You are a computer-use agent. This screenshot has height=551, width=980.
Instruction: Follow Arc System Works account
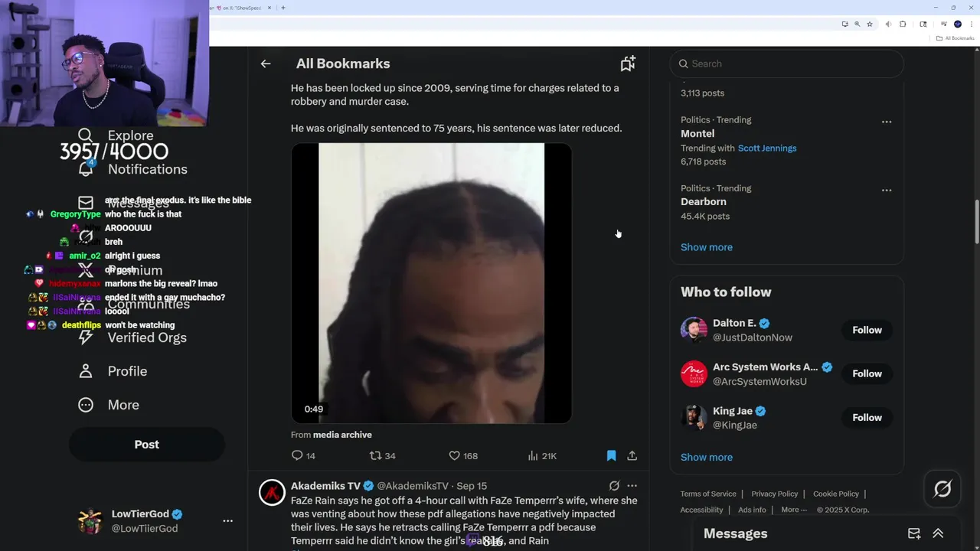point(867,373)
